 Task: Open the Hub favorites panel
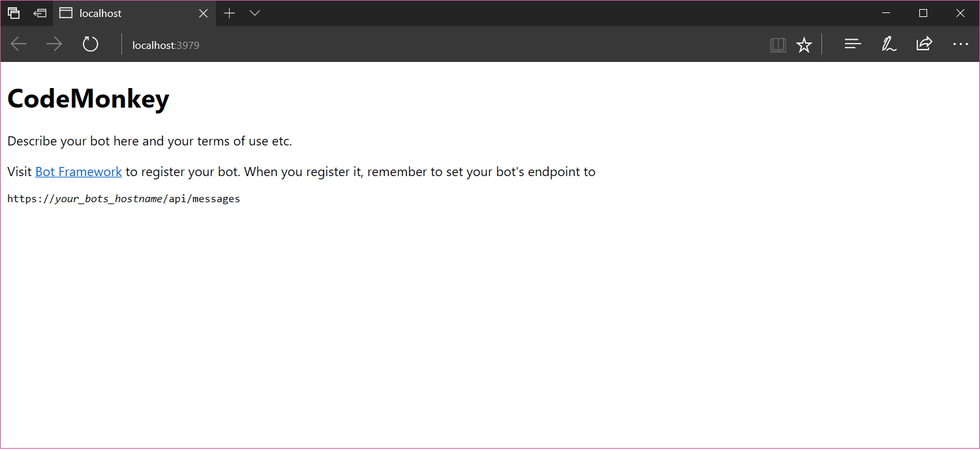[853, 44]
